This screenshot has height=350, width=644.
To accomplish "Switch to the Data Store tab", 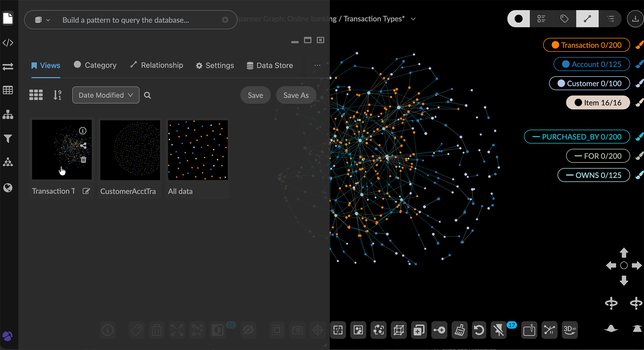I will pyautogui.click(x=270, y=65).
